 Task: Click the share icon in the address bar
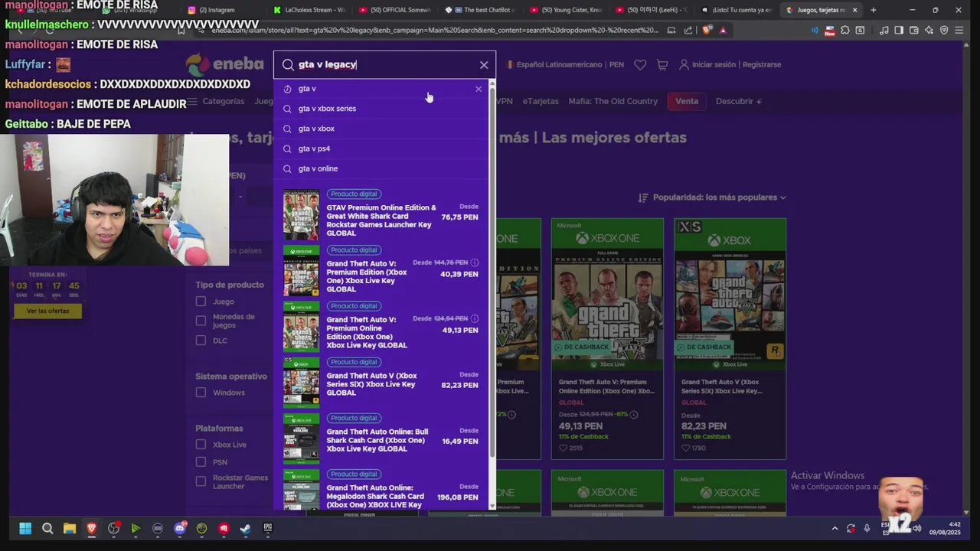click(688, 31)
